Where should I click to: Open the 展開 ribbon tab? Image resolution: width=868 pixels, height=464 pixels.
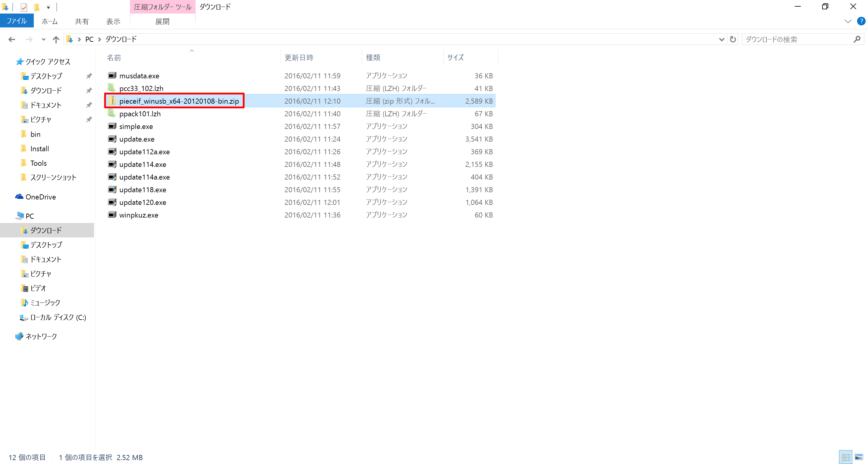pyautogui.click(x=162, y=21)
